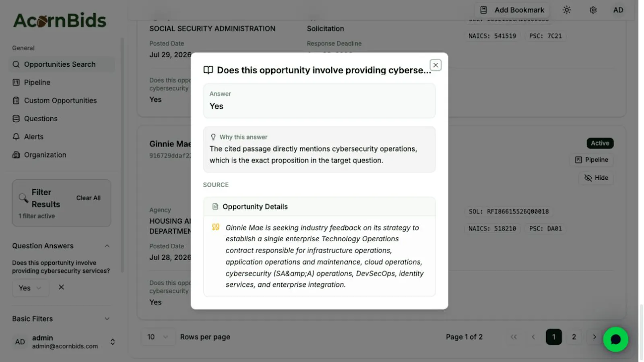Hide the Ginnie Mae opportunity

click(596, 178)
